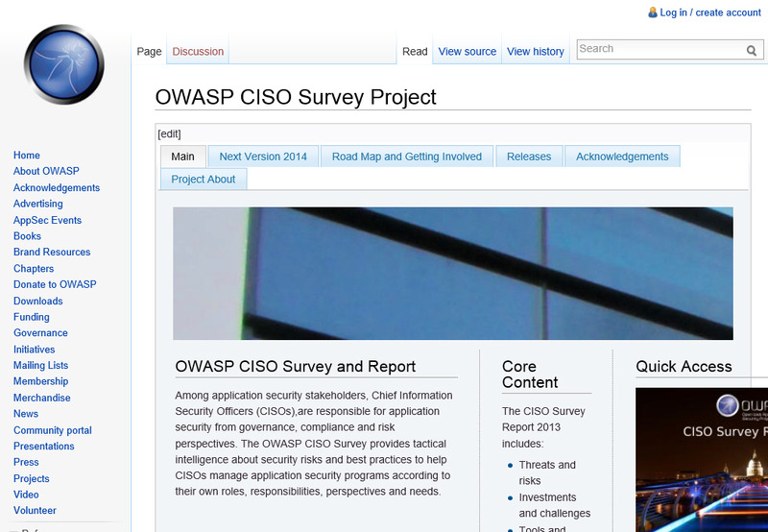
Task: Open Road Map and Getting Involved tab
Action: tap(407, 157)
